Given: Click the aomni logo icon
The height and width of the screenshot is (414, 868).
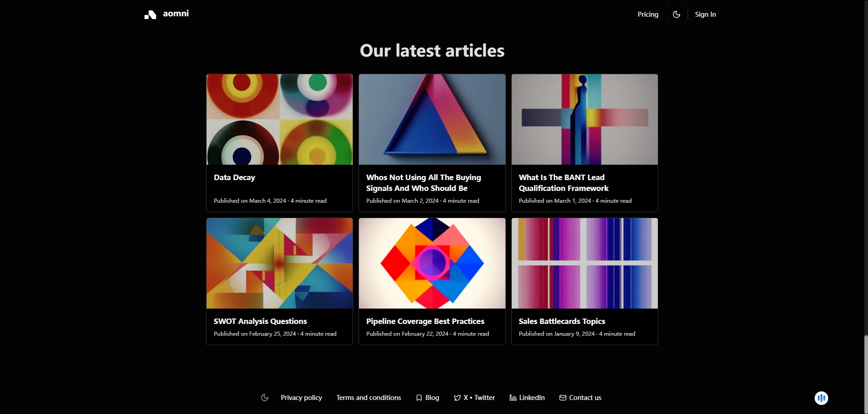Looking at the screenshot, I should coord(150,14).
